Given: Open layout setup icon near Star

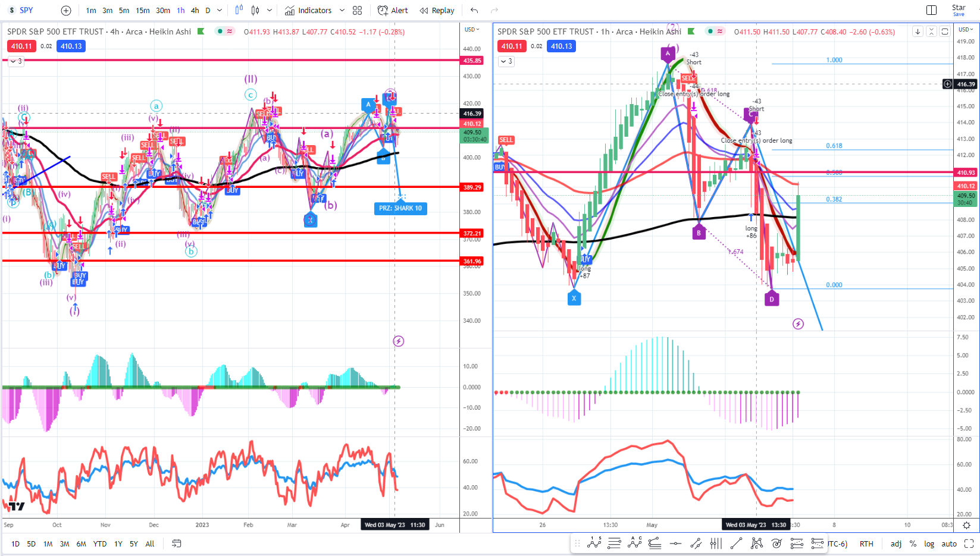Looking at the screenshot, I should coord(932,10).
